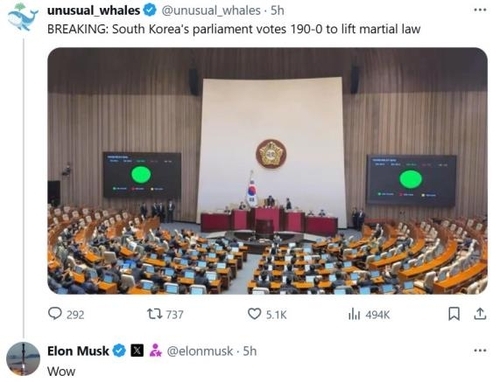Open the 5h timestamp on Elon Musk's reply
Screen dimensions: 500x382
(250, 351)
